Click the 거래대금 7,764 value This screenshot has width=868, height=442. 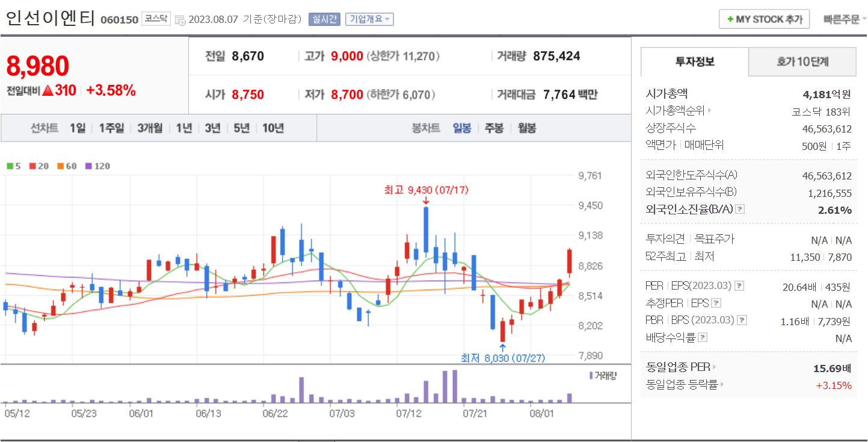[559, 95]
